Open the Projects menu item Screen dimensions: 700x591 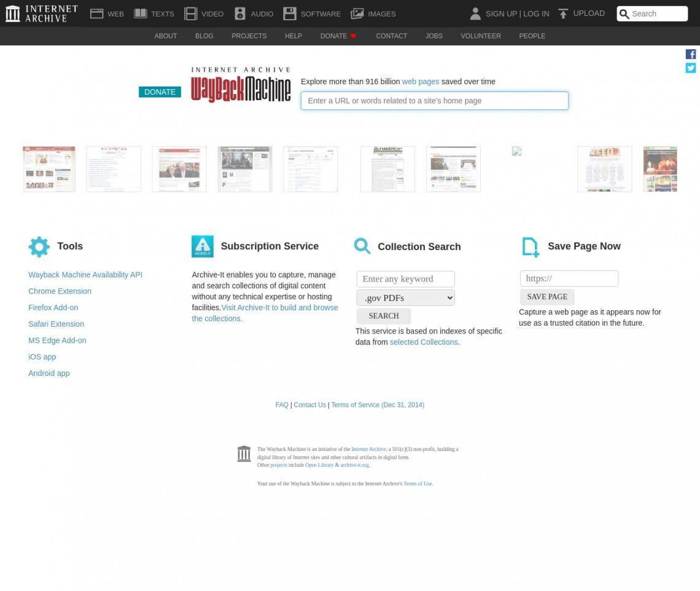[249, 36]
